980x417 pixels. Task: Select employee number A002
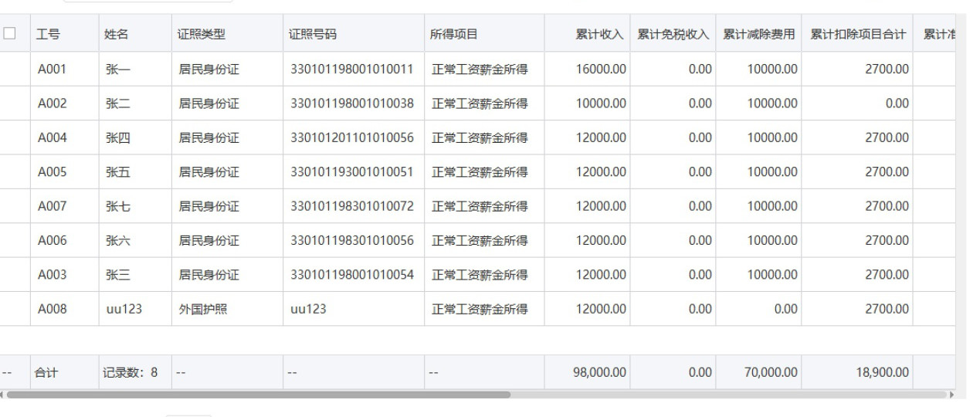[52, 103]
